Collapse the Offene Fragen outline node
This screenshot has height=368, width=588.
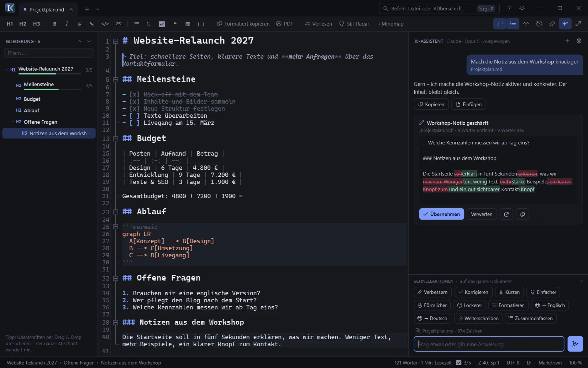click(13, 122)
